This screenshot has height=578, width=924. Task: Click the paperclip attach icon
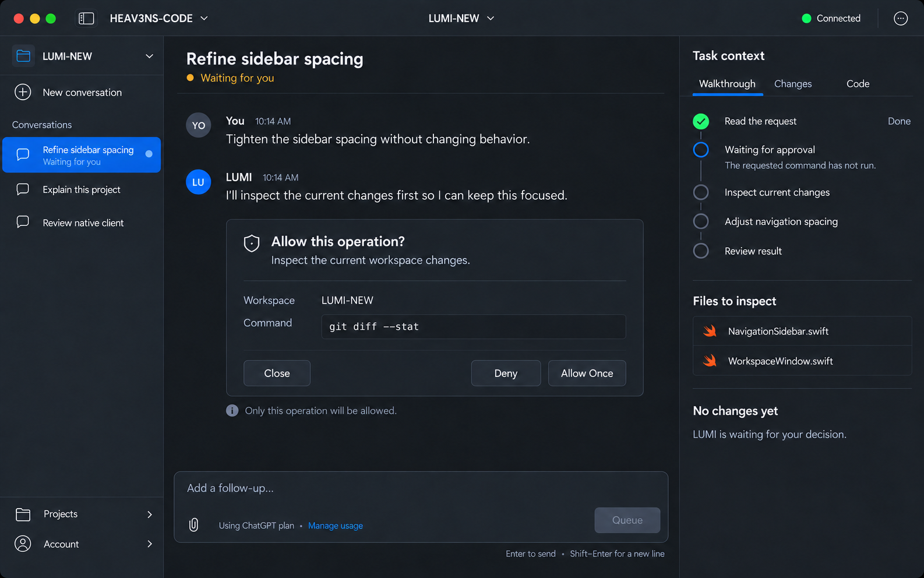point(194,525)
